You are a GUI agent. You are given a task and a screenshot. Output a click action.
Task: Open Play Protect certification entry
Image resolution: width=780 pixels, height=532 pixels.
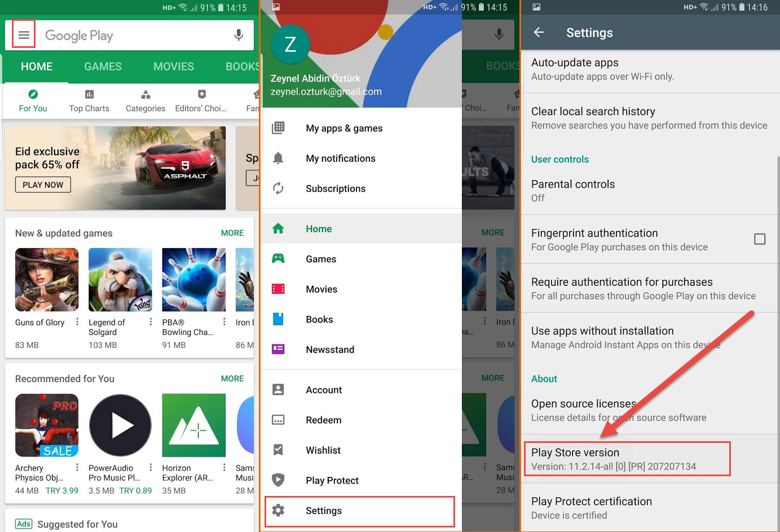[x=650, y=508]
